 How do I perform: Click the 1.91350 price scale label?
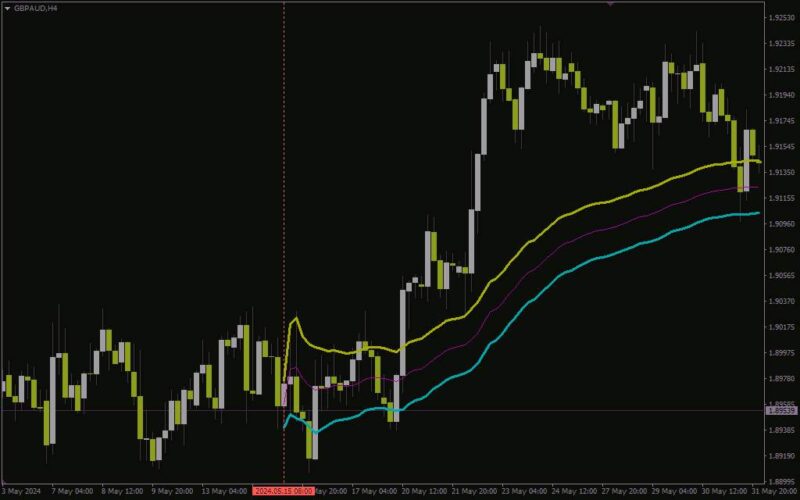click(x=781, y=172)
